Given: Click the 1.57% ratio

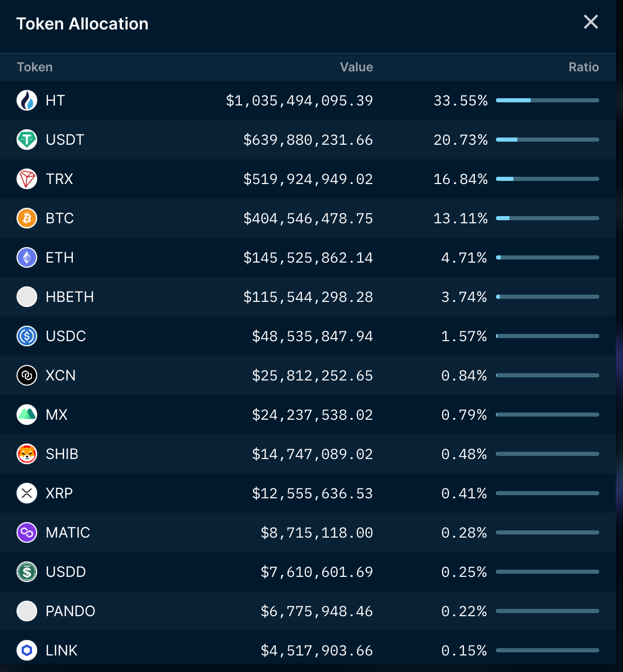Looking at the screenshot, I should point(464,336).
